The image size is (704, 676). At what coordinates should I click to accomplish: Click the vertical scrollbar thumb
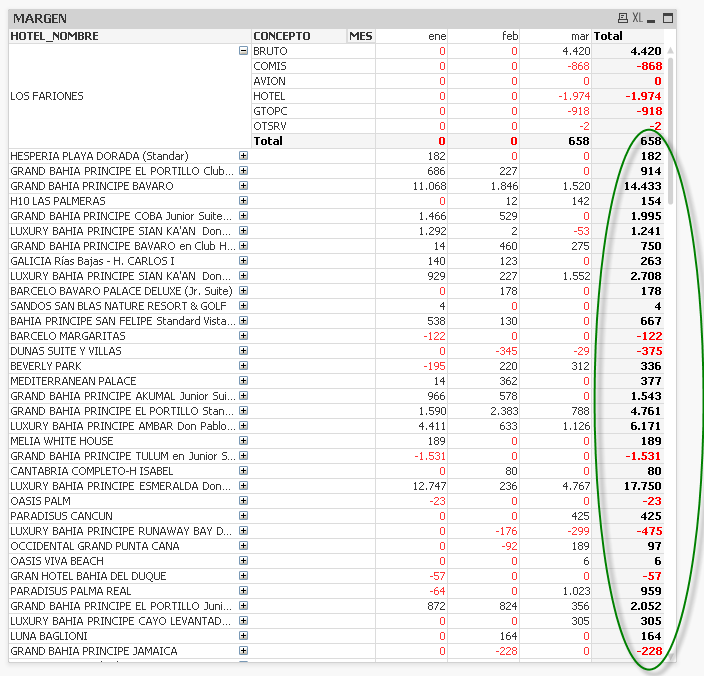[x=670, y=130]
